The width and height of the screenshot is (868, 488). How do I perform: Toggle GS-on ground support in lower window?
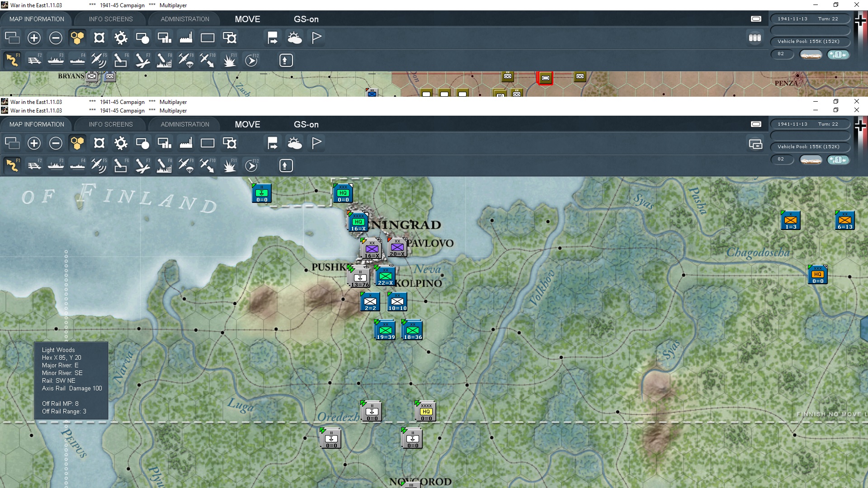306,124
